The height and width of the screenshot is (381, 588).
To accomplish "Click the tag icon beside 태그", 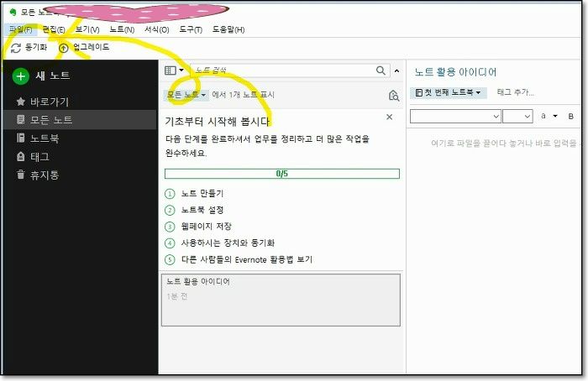I will pos(21,156).
